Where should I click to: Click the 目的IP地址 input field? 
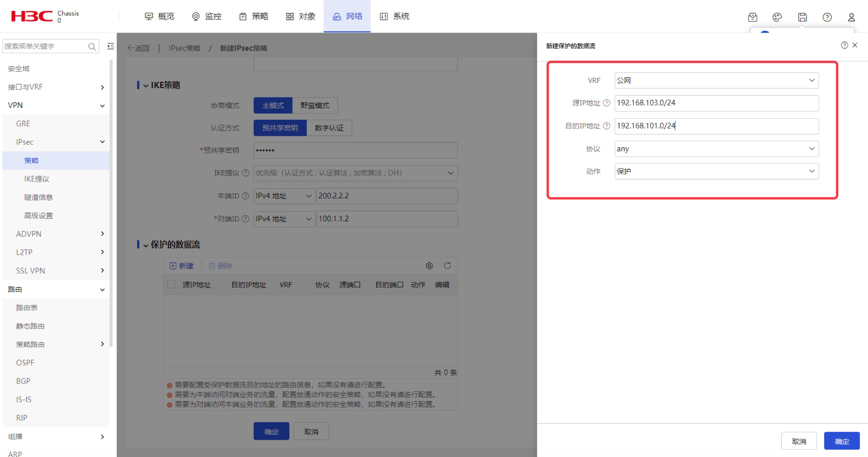coord(716,126)
